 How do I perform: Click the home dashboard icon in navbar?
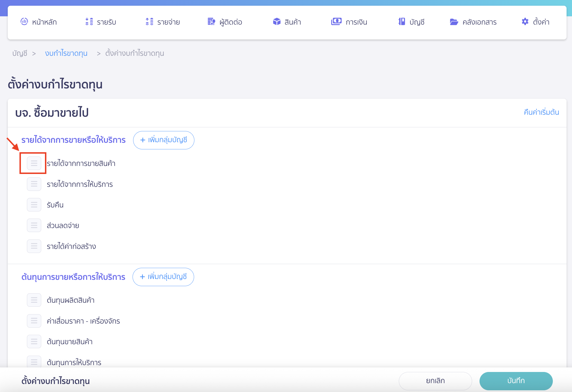pos(24,22)
